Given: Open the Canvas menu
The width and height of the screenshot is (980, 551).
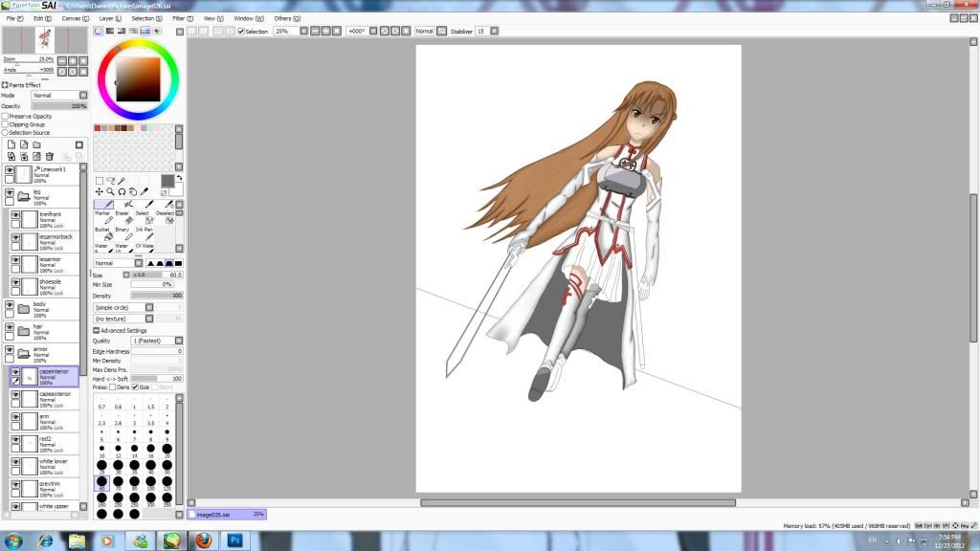Looking at the screenshot, I should 75,19.
